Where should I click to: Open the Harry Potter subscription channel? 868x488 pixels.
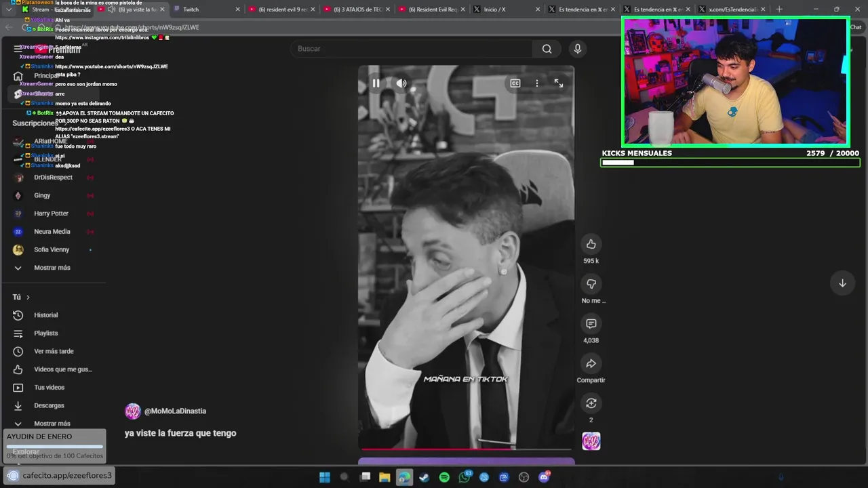(53, 213)
